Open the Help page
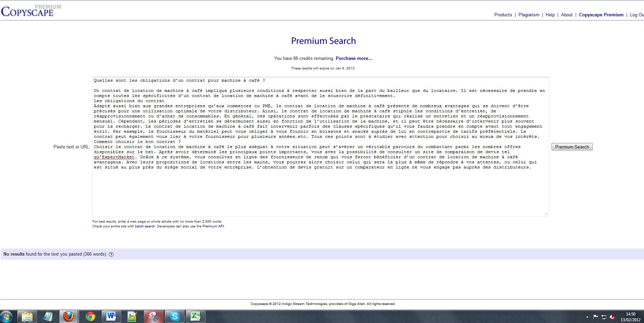The height and width of the screenshot is (323, 644). (x=550, y=15)
